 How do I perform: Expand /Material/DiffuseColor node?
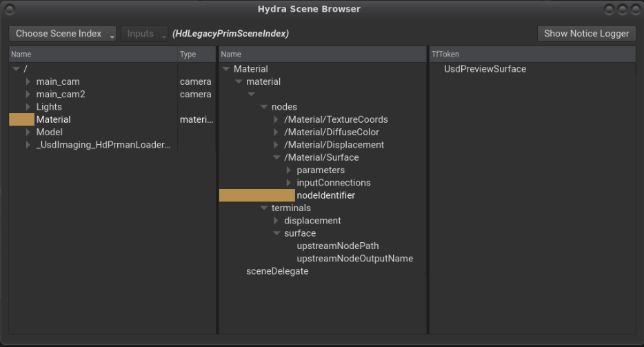[x=276, y=132]
